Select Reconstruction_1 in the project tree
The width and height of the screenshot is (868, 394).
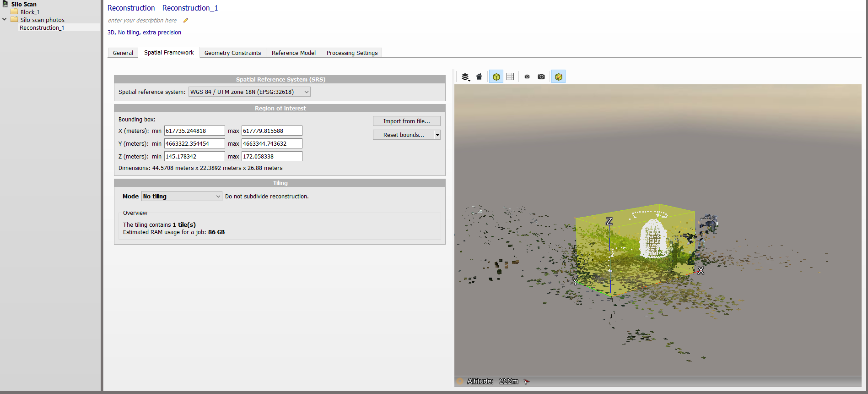42,27
